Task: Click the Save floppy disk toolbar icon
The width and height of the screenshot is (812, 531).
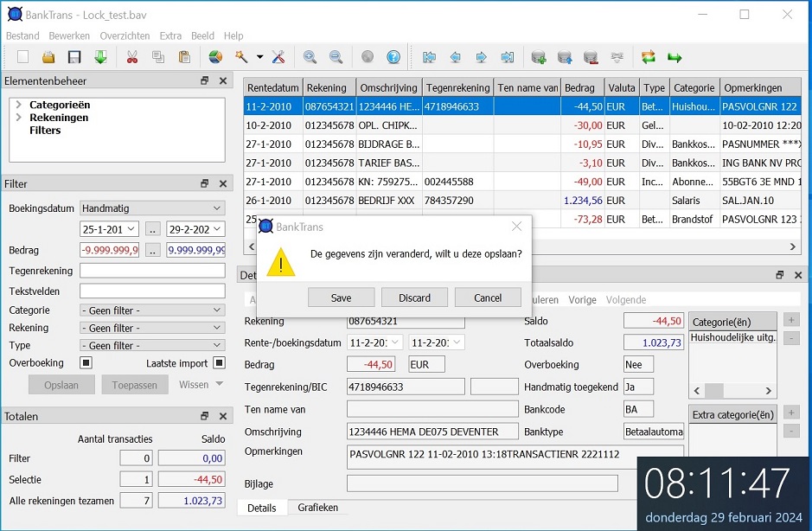Action: pyautogui.click(x=74, y=57)
